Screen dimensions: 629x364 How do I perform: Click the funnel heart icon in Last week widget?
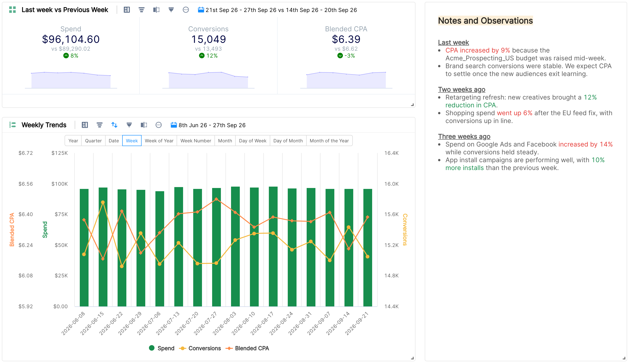pyautogui.click(x=171, y=10)
